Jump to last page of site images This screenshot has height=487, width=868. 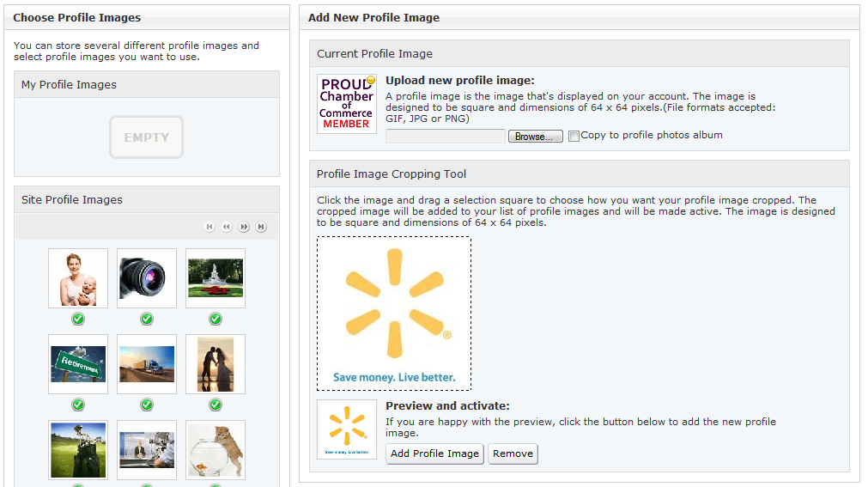click(x=262, y=227)
